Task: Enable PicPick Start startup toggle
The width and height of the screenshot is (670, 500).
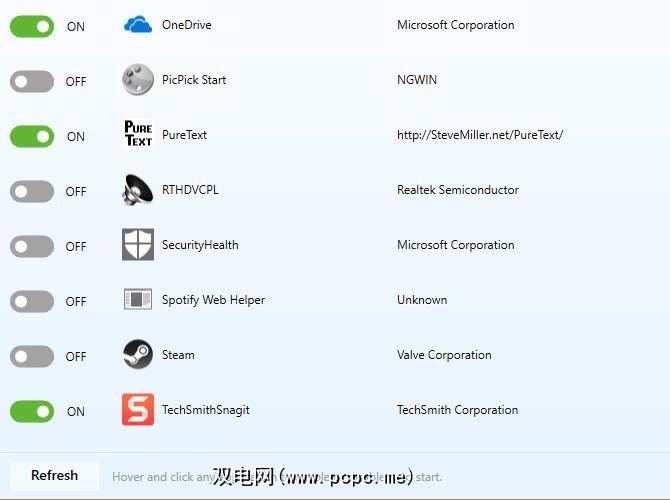Action: [32, 81]
